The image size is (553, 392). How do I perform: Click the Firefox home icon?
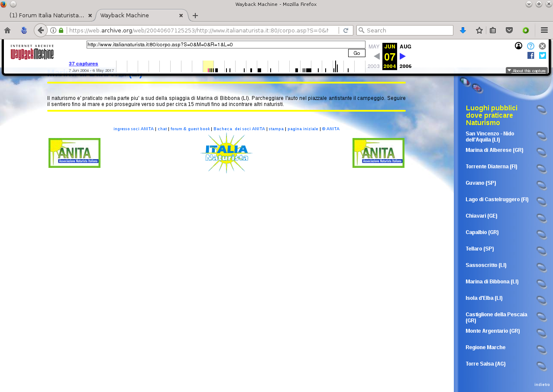click(x=7, y=30)
